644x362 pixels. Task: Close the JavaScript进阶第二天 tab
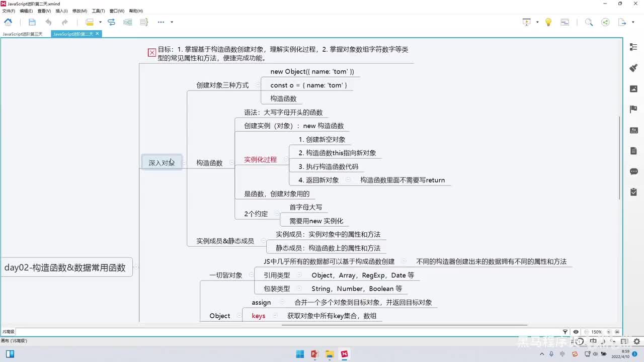(x=98, y=34)
